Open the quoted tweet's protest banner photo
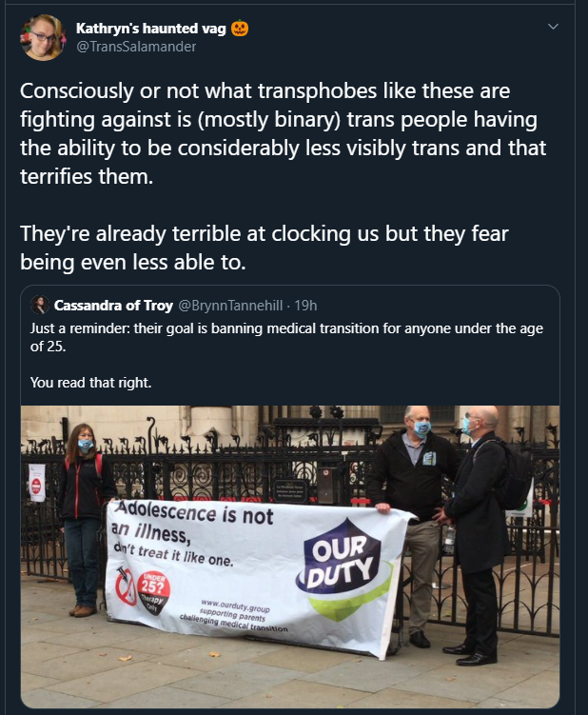This screenshot has height=715, width=588. pos(290,556)
